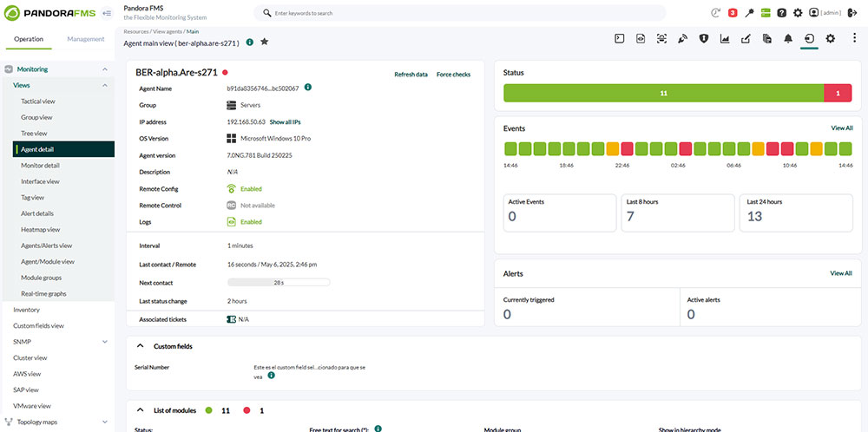Image resolution: width=868 pixels, height=432 pixels.
Task: Open the three-dot more options menu
Action: (854, 39)
